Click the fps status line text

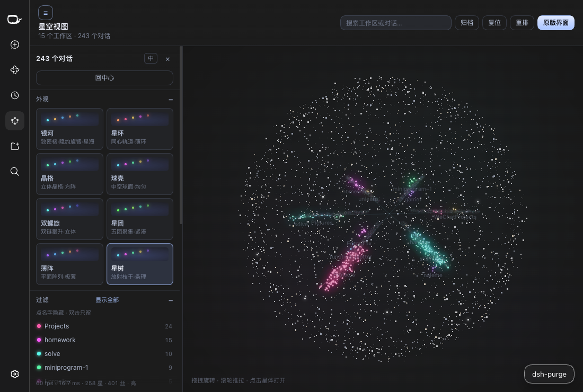pos(86,383)
